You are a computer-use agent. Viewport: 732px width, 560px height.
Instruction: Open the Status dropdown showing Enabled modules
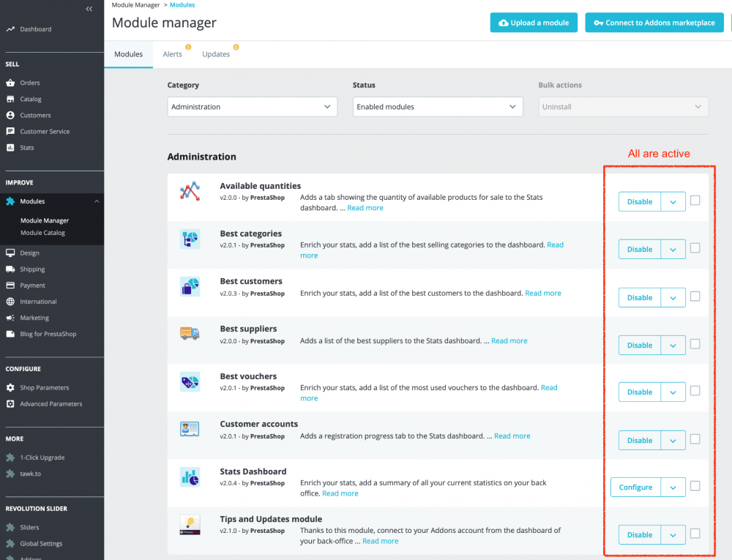pos(438,107)
